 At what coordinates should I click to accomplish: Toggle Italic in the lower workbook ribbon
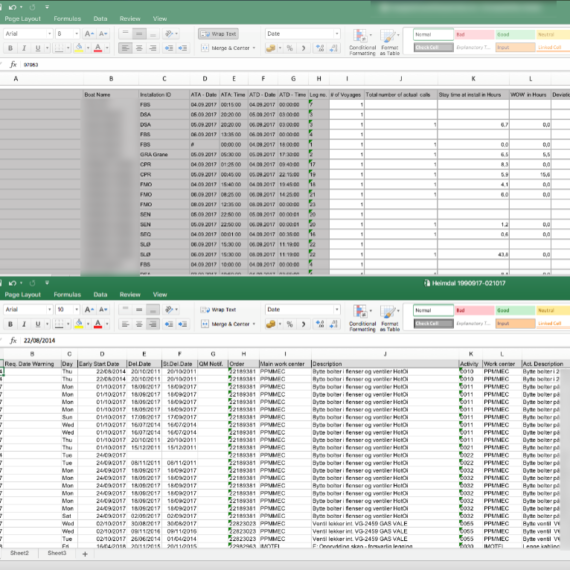tap(24, 324)
